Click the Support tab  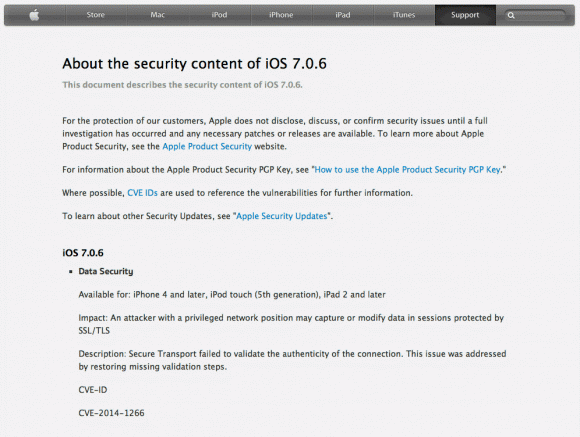coord(465,15)
